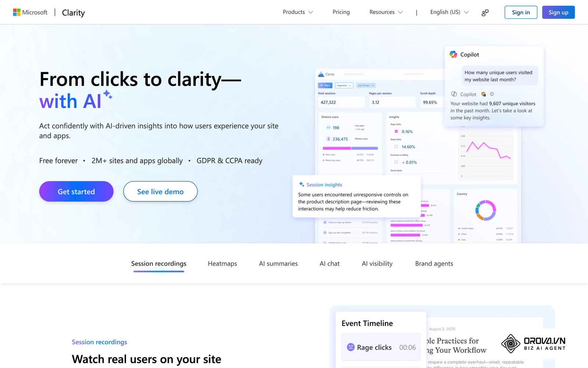The width and height of the screenshot is (588, 368).
Task: Click the Clarity logo in dashboard preview
Action: pos(326,74)
